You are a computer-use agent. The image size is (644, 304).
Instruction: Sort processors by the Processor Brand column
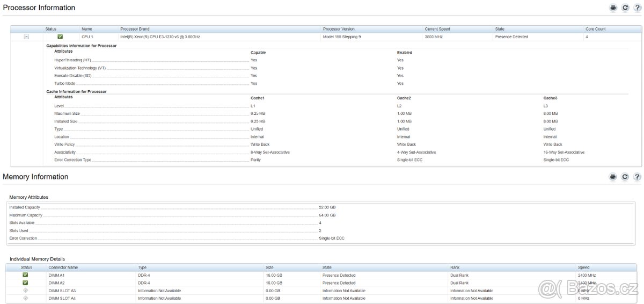(x=135, y=29)
